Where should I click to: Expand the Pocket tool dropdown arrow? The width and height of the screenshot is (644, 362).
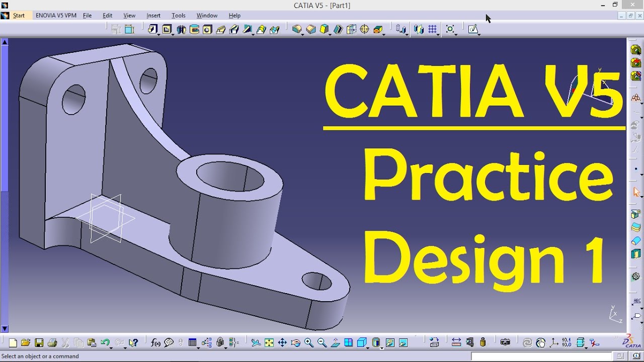[173, 34]
